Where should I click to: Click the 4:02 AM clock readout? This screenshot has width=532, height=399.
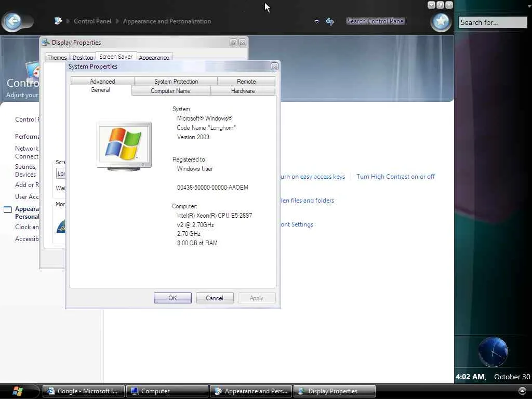point(471,377)
